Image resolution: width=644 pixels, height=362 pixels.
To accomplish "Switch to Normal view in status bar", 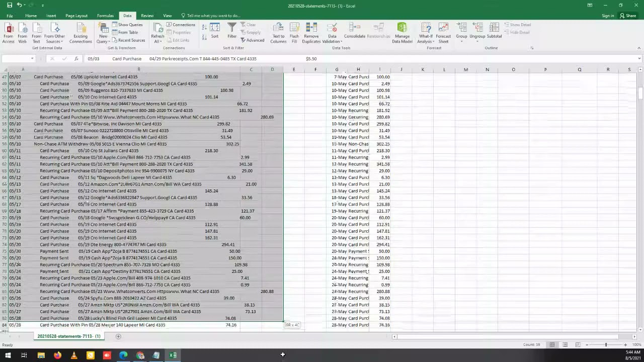I will point(552,344).
